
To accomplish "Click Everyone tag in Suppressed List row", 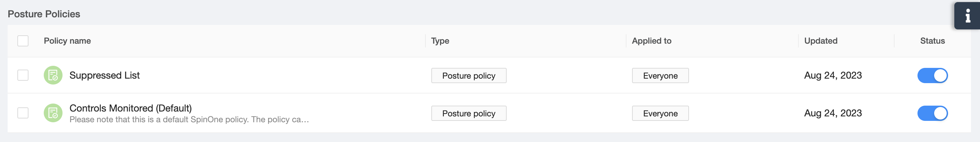I will (660, 76).
